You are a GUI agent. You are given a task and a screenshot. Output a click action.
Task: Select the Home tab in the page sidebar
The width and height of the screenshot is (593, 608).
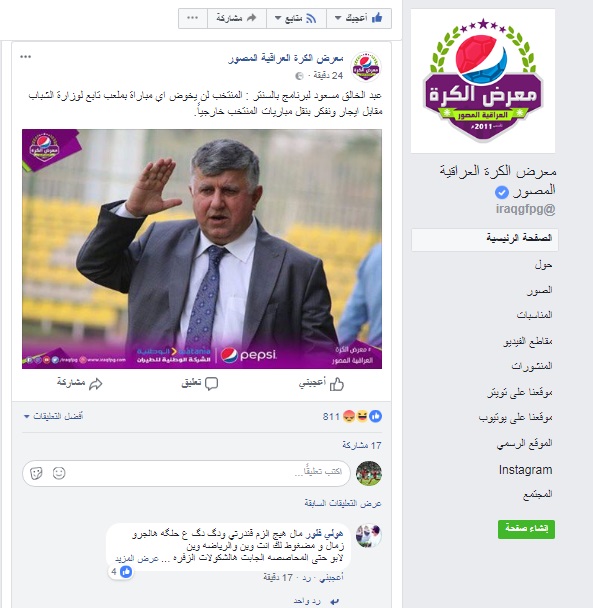[x=485, y=239]
